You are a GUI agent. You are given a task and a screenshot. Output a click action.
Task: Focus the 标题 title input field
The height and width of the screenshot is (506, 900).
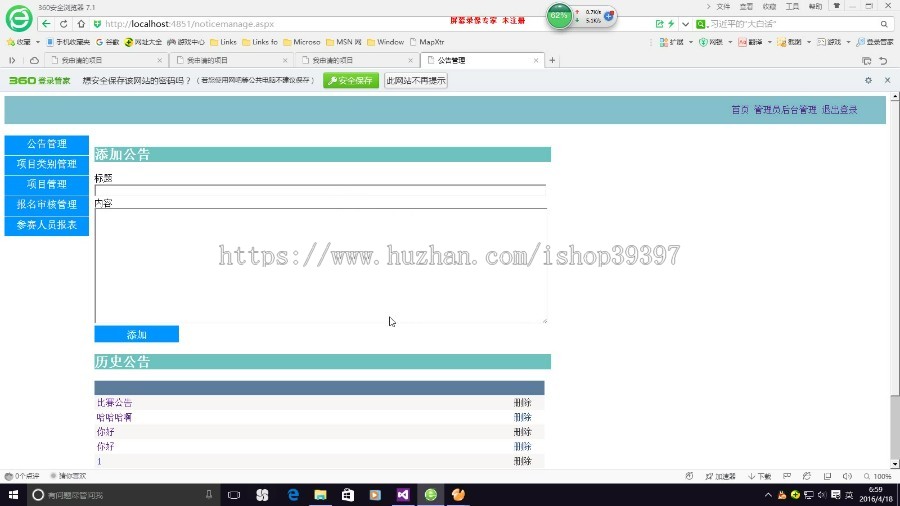[x=320, y=190]
